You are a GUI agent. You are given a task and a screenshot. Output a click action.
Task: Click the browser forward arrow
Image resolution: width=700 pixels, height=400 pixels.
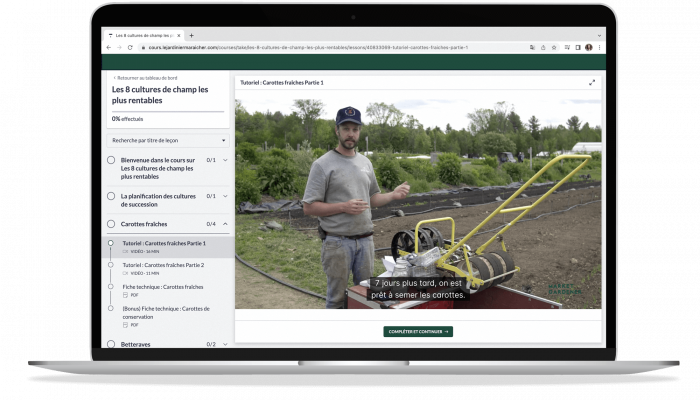click(118, 47)
